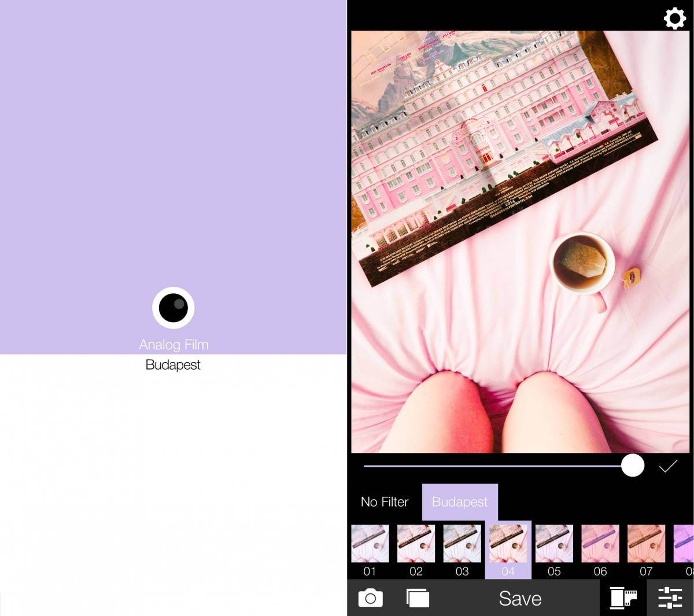Open settings via the gear icon

pyautogui.click(x=674, y=19)
